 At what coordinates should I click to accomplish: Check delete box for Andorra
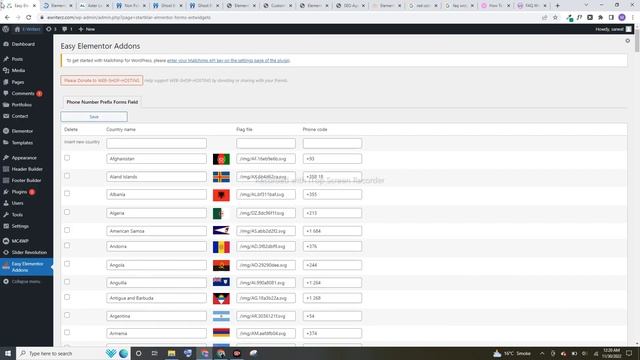pyautogui.click(x=67, y=246)
